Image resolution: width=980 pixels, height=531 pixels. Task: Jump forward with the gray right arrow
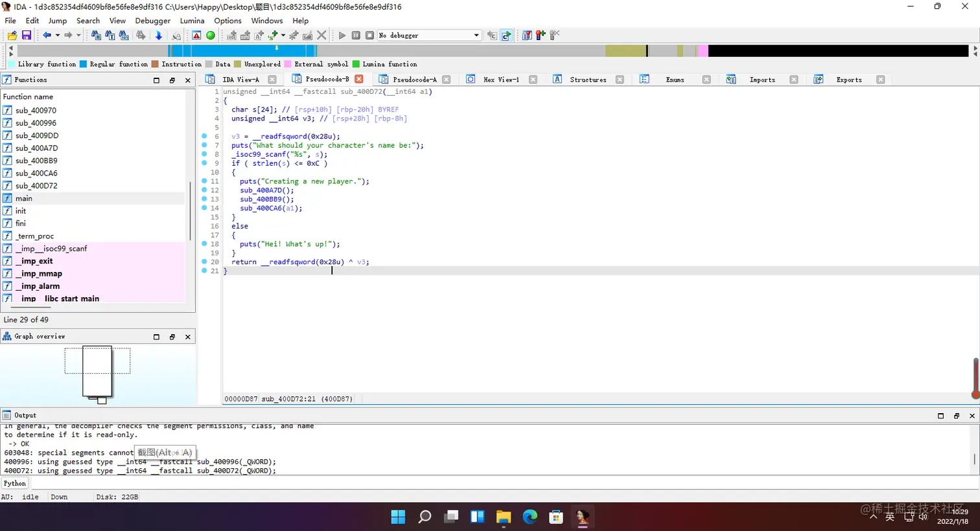click(x=69, y=36)
